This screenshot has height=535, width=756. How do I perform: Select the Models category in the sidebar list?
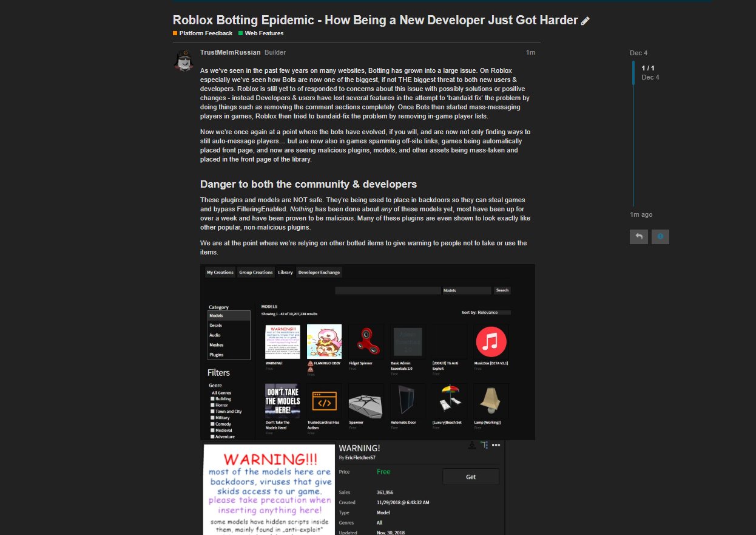coord(229,316)
